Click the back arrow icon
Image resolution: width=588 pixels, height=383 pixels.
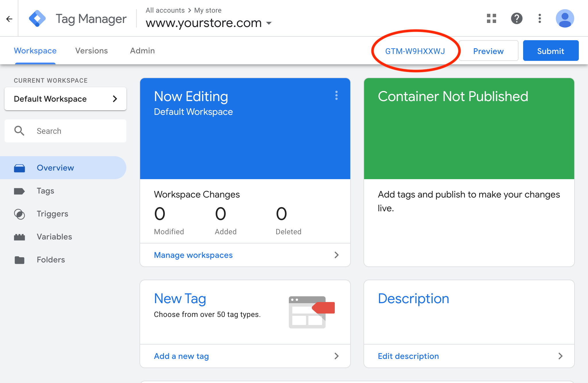[9, 19]
